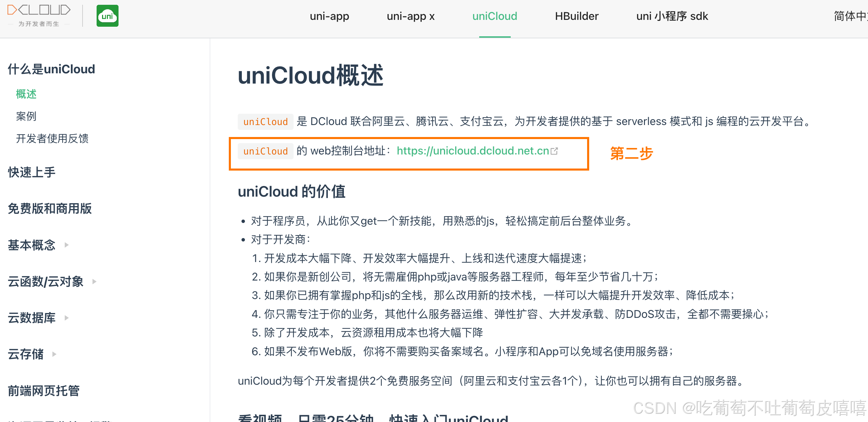Image resolution: width=868 pixels, height=422 pixels.
Task: Click the green uni cloud icon
Action: tap(107, 16)
